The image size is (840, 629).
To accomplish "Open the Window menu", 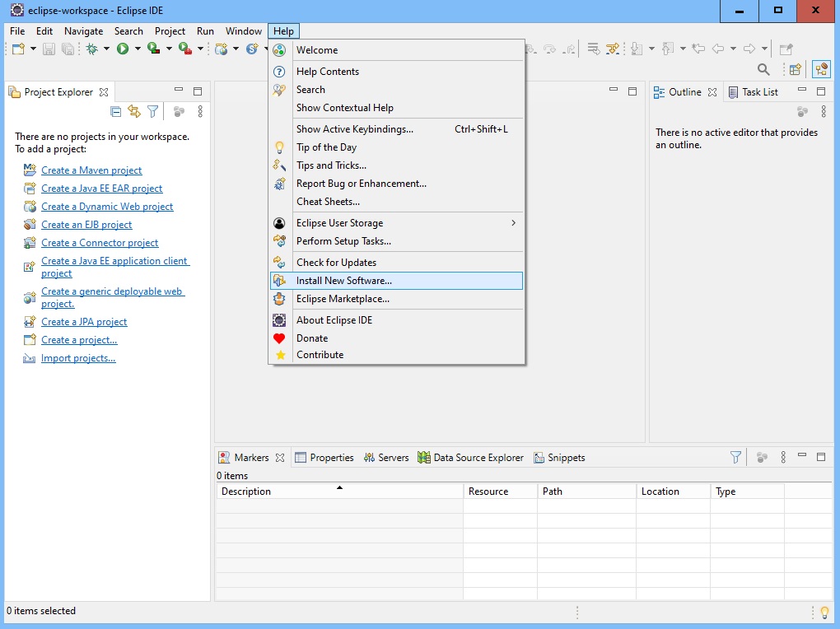I will (x=244, y=31).
